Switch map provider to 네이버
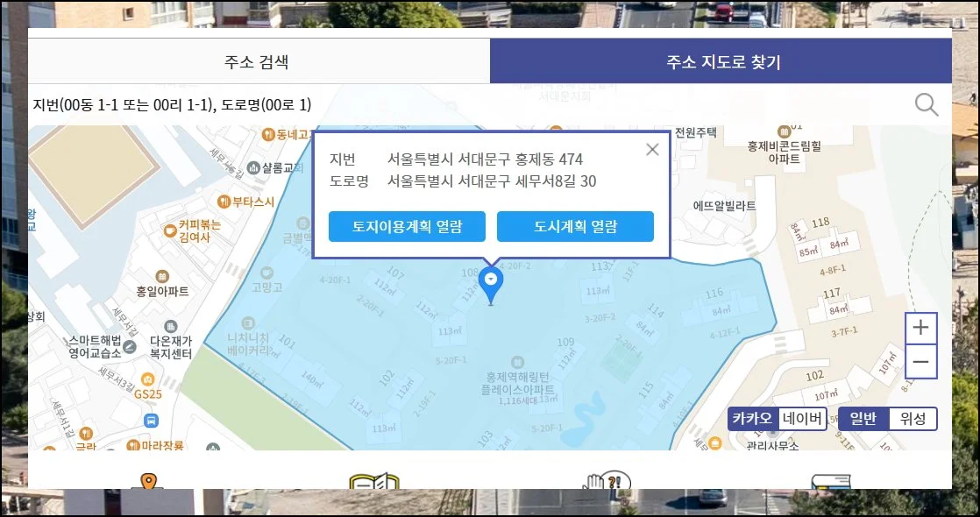This screenshot has height=517, width=980. [803, 419]
